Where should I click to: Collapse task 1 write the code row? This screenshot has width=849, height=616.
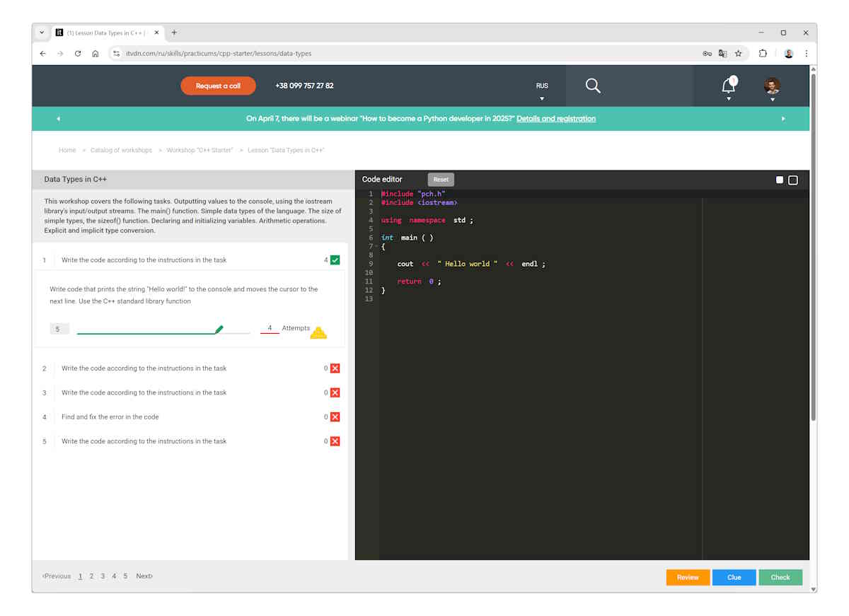click(190, 260)
